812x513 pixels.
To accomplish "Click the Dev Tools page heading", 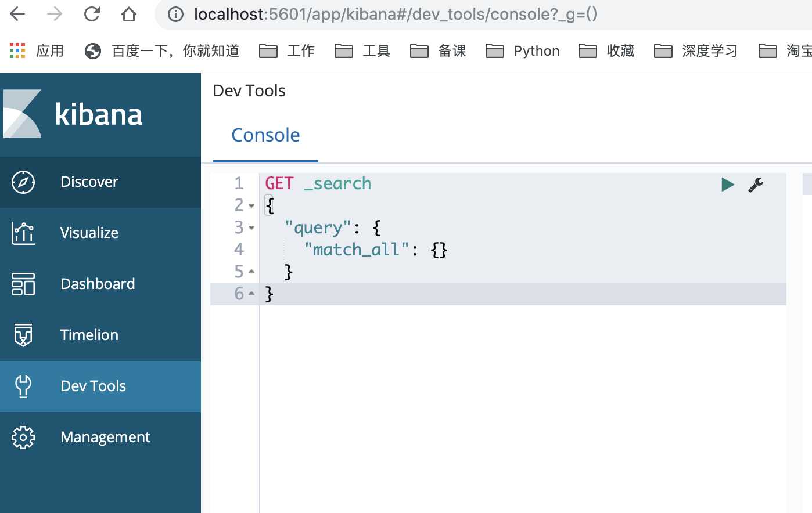I will pyautogui.click(x=249, y=91).
